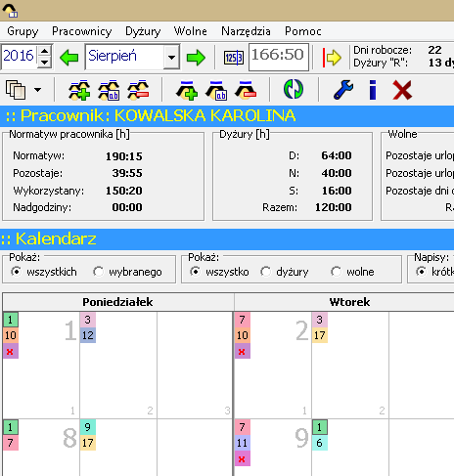Click Razem value 120:00

(334, 207)
